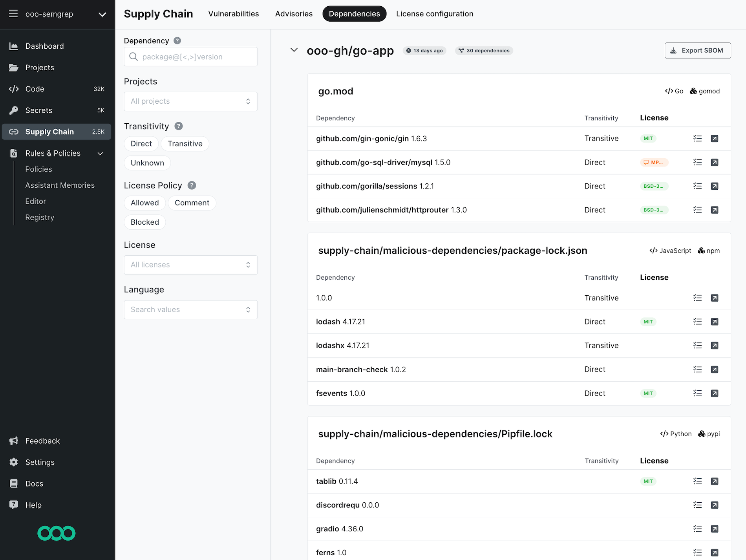Click the Dashboard icon in the sidebar
Viewport: 746px width, 560px height.
(13, 46)
